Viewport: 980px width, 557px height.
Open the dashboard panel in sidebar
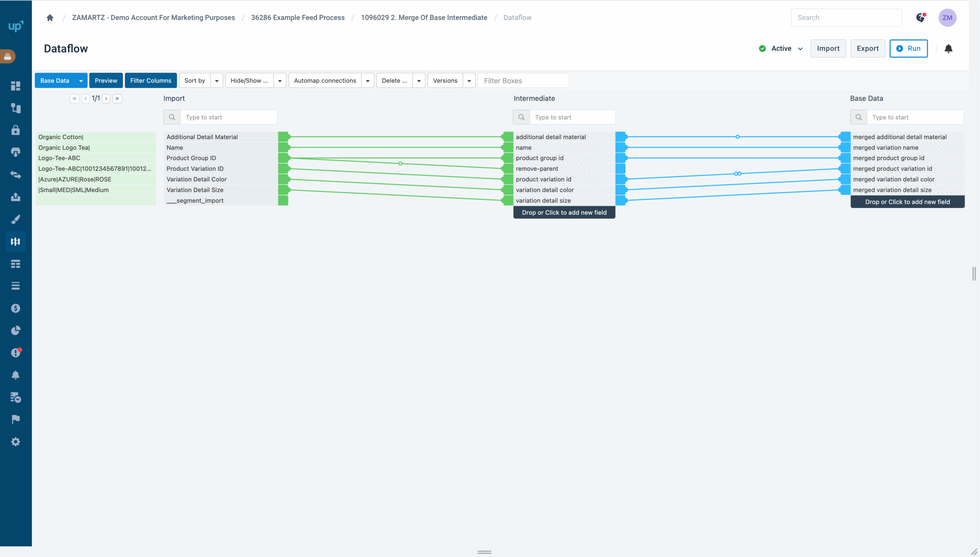coord(15,86)
